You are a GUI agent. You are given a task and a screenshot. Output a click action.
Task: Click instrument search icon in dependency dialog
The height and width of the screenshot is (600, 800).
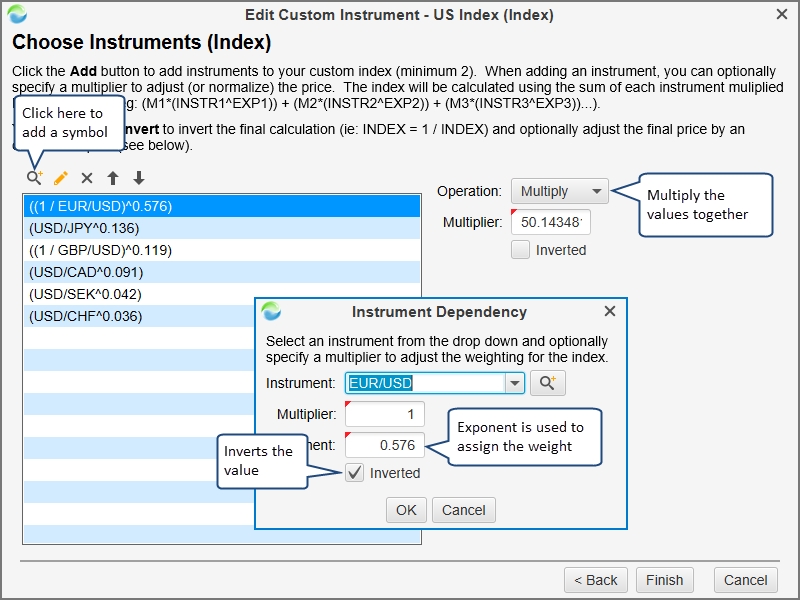547,383
